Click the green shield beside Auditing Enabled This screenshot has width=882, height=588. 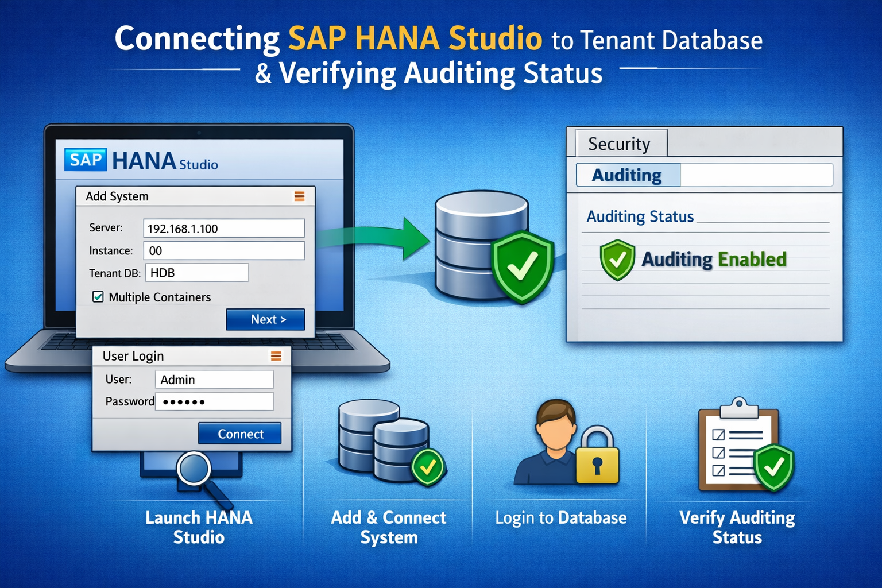tap(617, 260)
